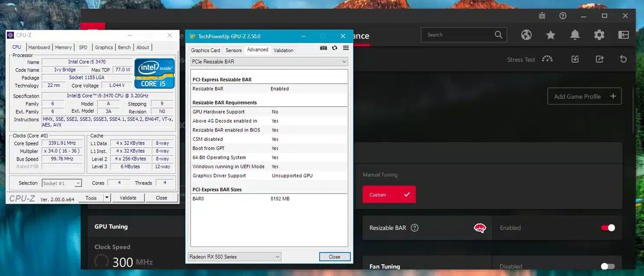
Task: Select the CPU tab in CPU-Z
Action: point(17,47)
